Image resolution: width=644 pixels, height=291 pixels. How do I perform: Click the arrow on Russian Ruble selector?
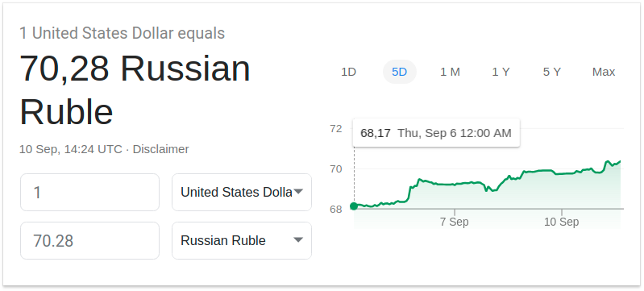click(x=298, y=240)
